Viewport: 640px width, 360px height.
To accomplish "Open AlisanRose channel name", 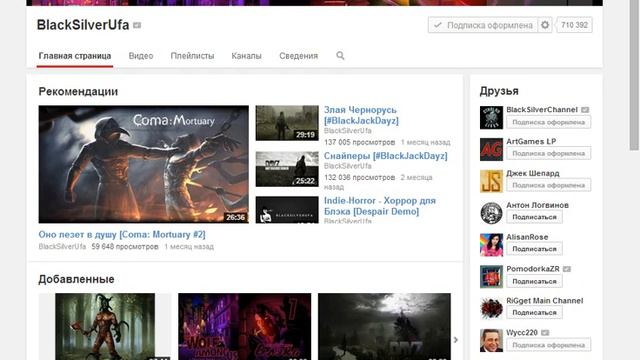I will 527,237.
